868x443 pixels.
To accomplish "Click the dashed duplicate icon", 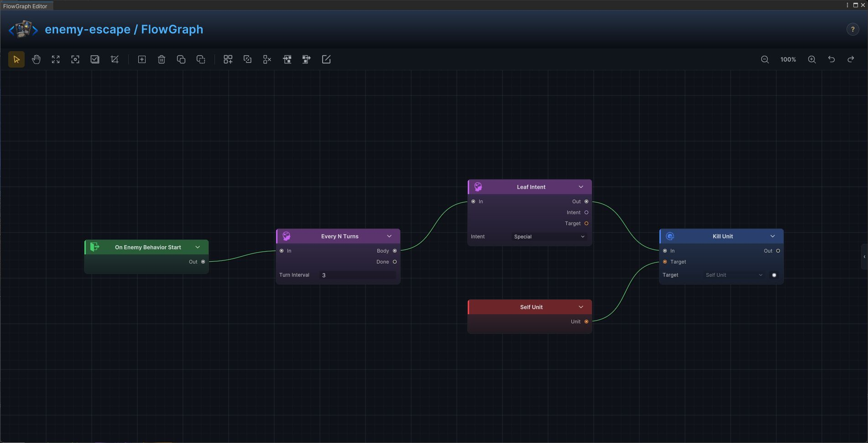I will point(201,59).
